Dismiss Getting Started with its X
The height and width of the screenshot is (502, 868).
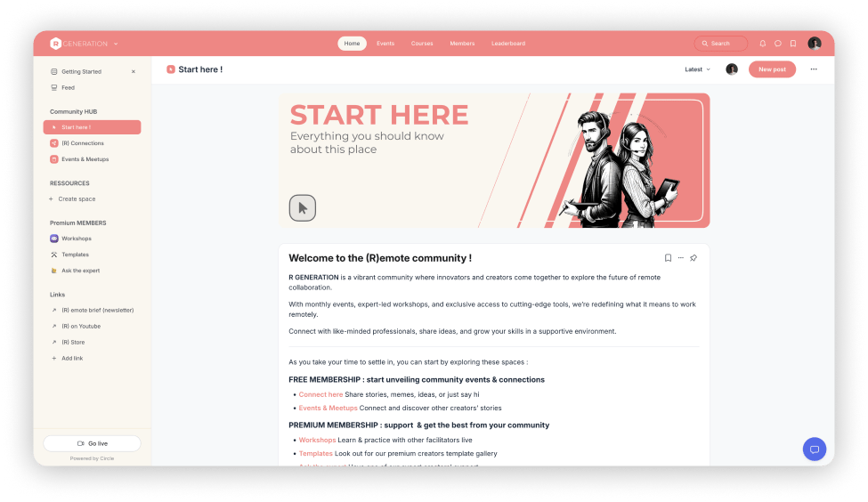tap(134, 71)
